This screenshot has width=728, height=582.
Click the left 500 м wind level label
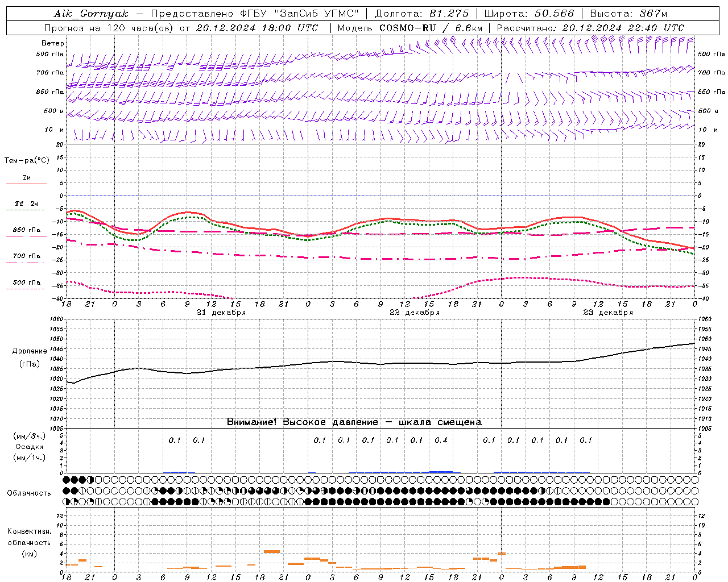54,111
